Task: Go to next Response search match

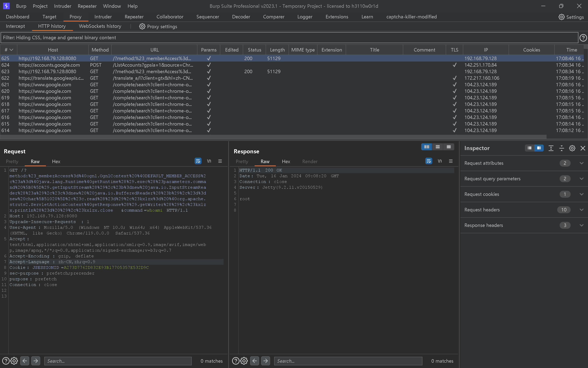Action: coord(266,361)
